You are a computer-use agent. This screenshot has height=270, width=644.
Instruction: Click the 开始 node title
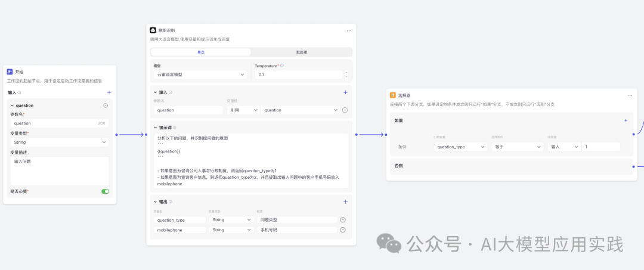pyautogui.click(x=19, y=72)
